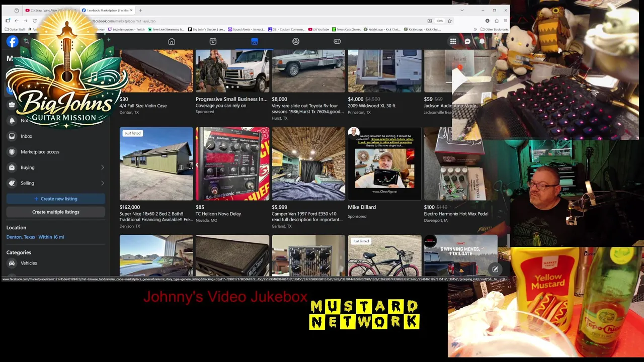644x362 pixels.
Task: Open the $162,000 Super Nice 18x60 home listing
Action: [156, 177]
